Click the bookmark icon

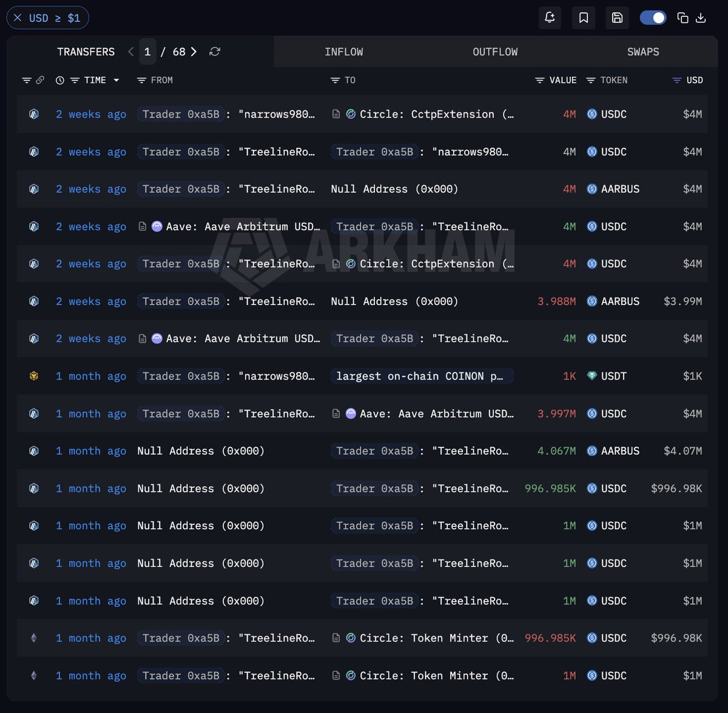(x=584, y=18)
